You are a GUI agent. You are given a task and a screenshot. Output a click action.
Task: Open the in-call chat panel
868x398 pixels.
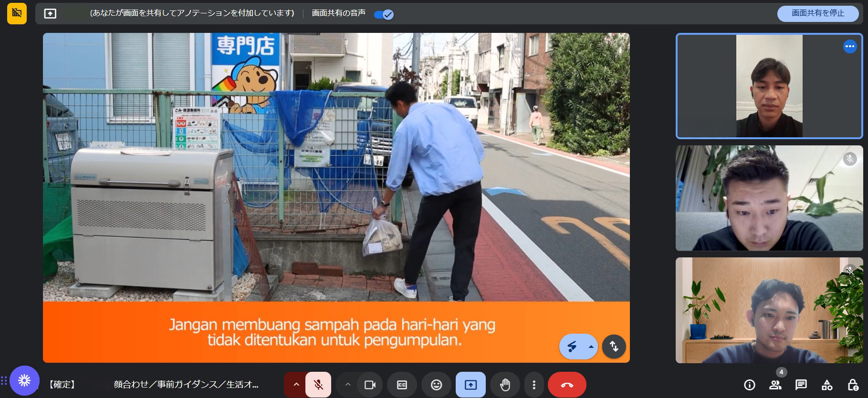pyautogui.click(x=801, y=385)
